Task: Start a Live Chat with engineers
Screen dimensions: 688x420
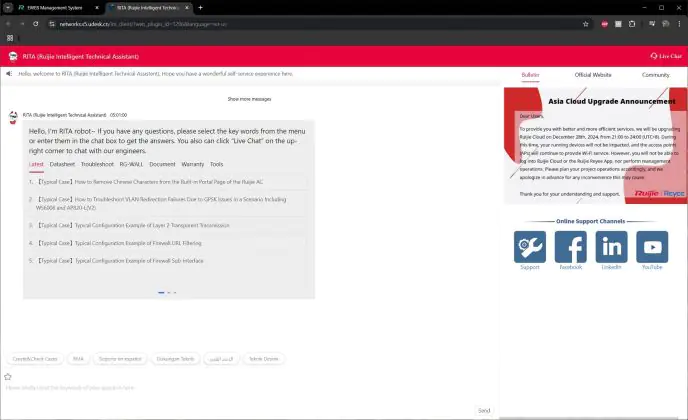Action: (666, 56)
